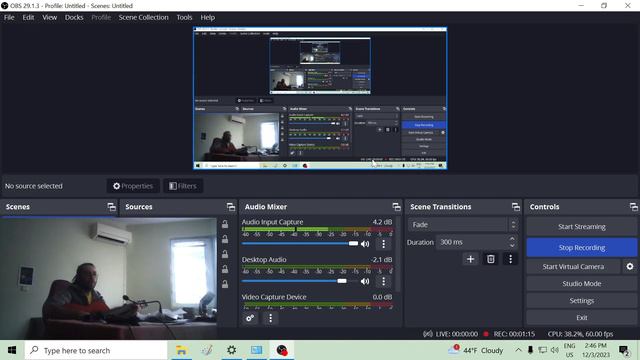
Task: Float the Audio Mixer dock panel
Action: click(x=396, y=207)
